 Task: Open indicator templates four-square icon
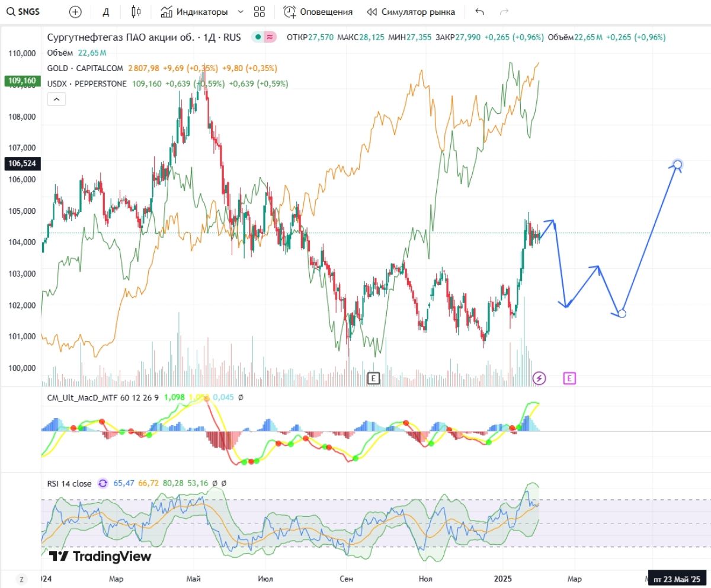coord(259,12)
